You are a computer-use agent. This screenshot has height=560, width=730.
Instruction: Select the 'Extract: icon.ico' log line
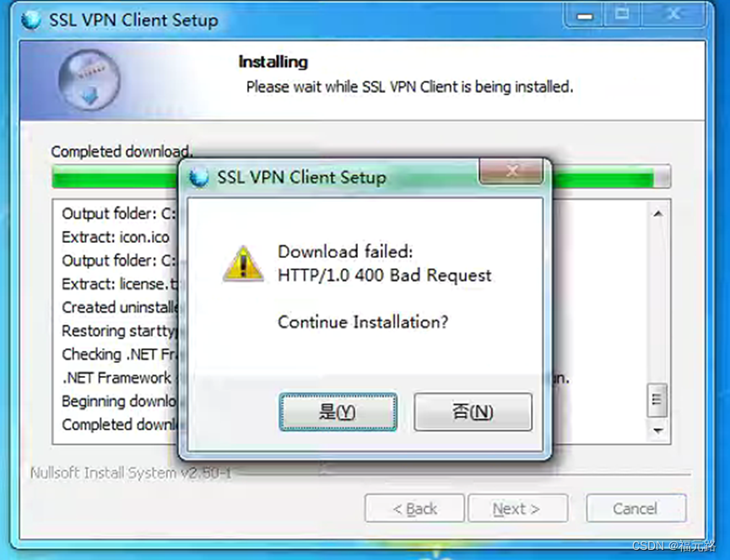(116, 237)
